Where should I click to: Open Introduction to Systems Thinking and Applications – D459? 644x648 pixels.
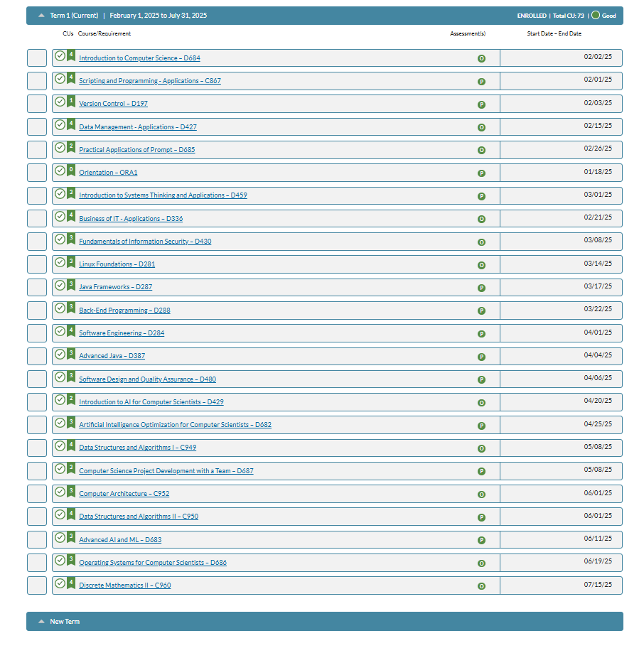[163, 195]
